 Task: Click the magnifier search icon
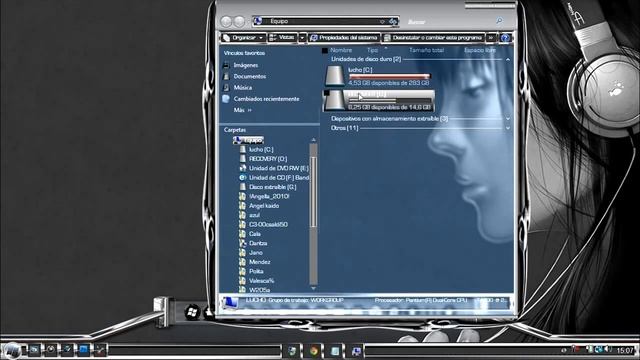pos(499,20)
